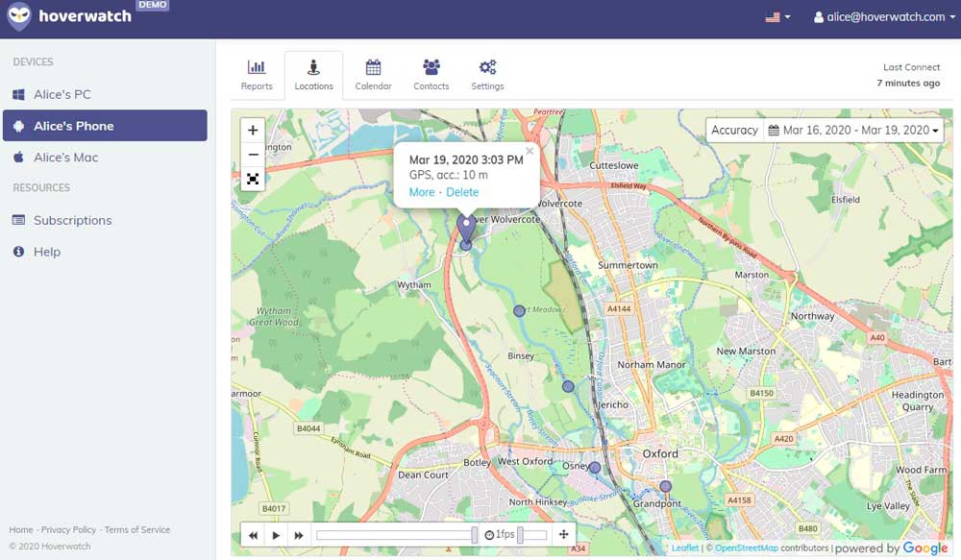Toggle fullscreen map view
Screen dimensions: 961x560
click(253, 179)
